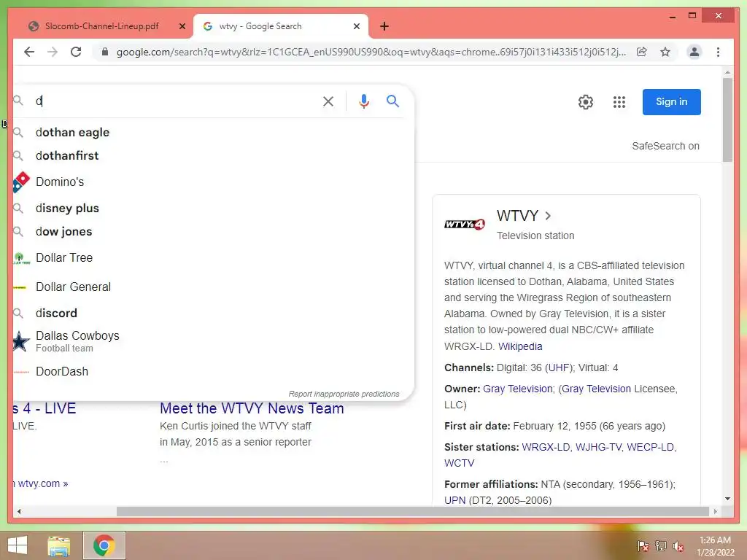Viewport: 747px width, 560px height.
Task: Switch to Slocomb-Channel-Lineup.pdf tab
Action: point(102,26)
